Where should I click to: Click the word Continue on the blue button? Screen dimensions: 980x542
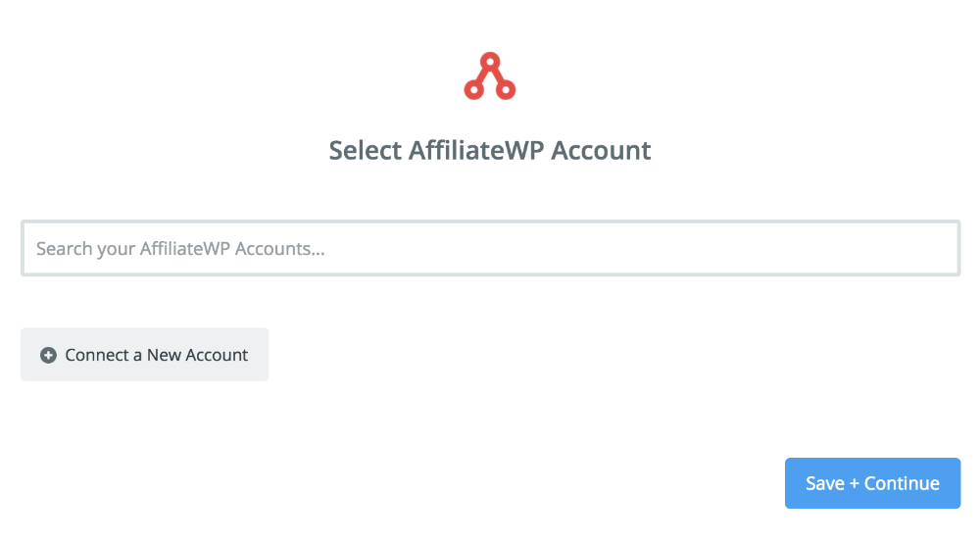pyautogui.click(x=902, y=483)
